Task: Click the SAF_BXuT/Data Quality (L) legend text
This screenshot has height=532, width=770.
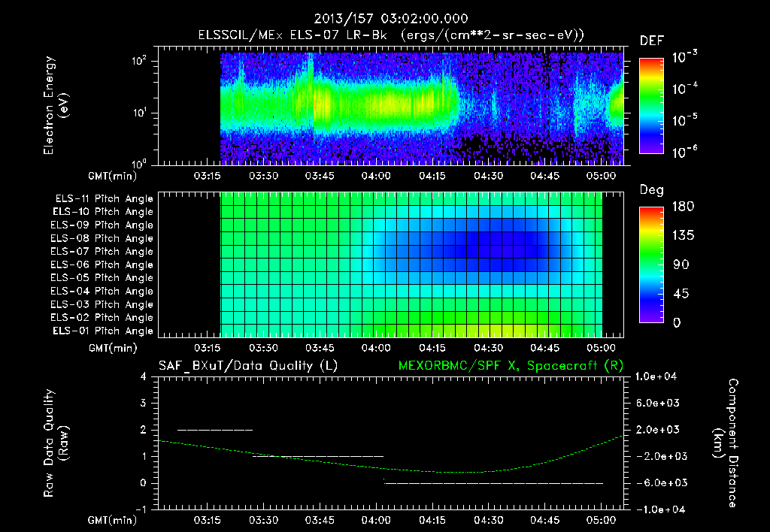Action: pos(248,366)
